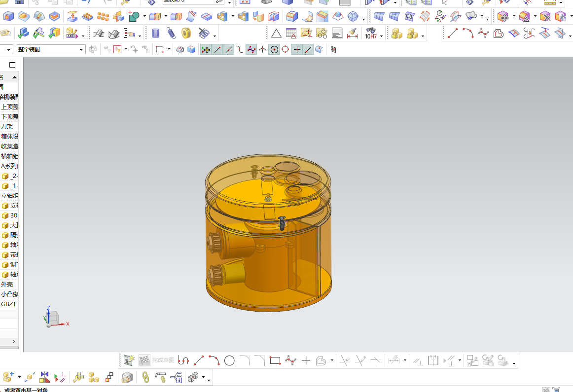Click the grayed 完成草图 finish sketch button
Image resolution: width=573 pixels, height=392 pixels.
pyautogui.click(x=157, y=360)
